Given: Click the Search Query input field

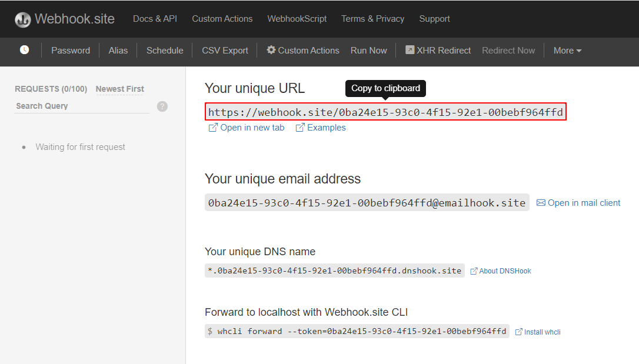Looking at the screenshot, I should pyautogui.click(x=82, y=106).
